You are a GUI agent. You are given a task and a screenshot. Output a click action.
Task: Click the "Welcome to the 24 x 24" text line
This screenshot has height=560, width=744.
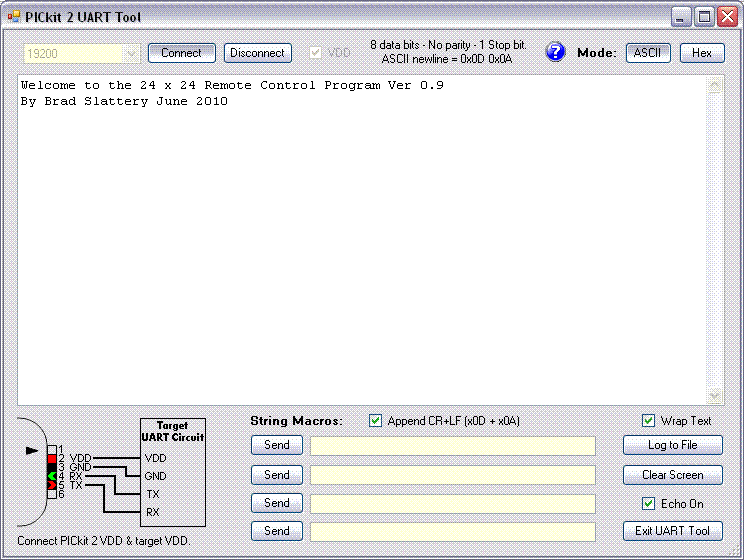click(232, 85)
